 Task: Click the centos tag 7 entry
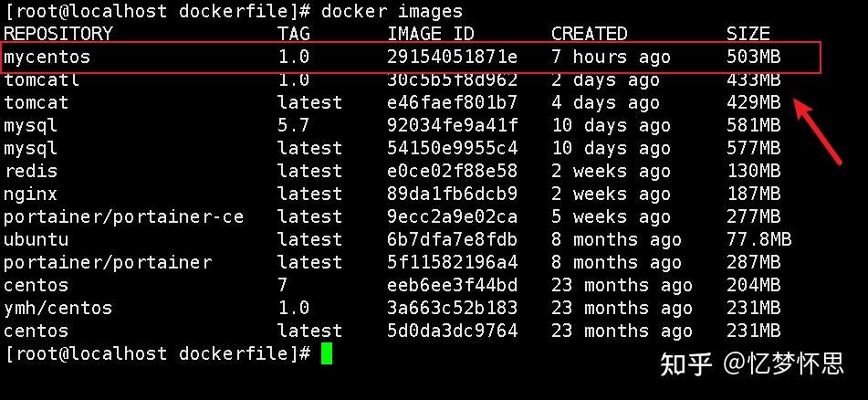coord(283,285)
